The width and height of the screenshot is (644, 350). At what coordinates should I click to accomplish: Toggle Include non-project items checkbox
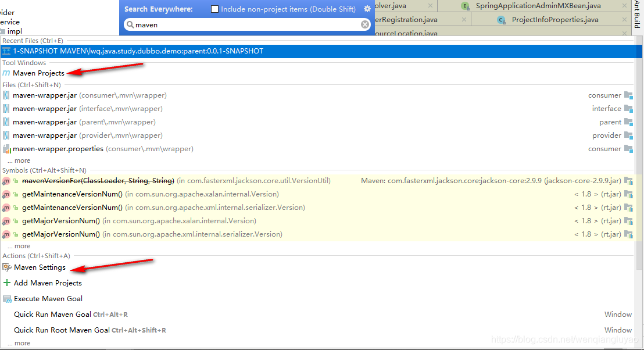pyautogui.click(x=214, y=9)
